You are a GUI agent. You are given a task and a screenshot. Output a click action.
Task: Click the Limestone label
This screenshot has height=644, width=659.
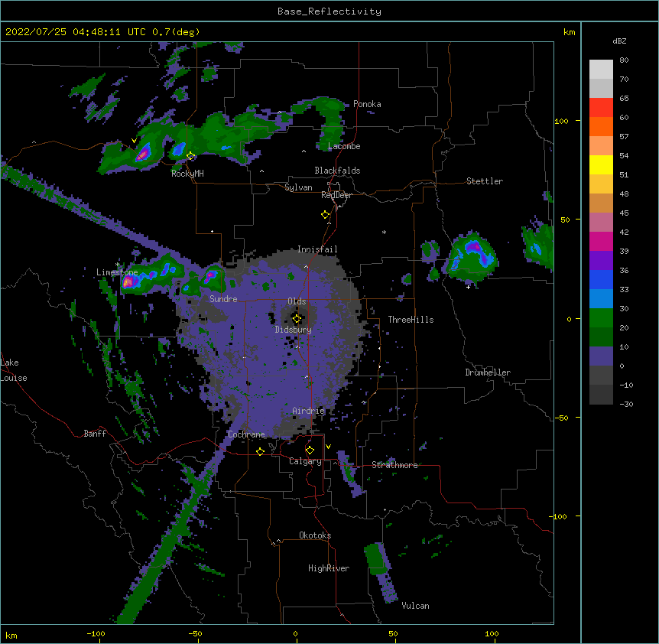click(x=117, y=272)
